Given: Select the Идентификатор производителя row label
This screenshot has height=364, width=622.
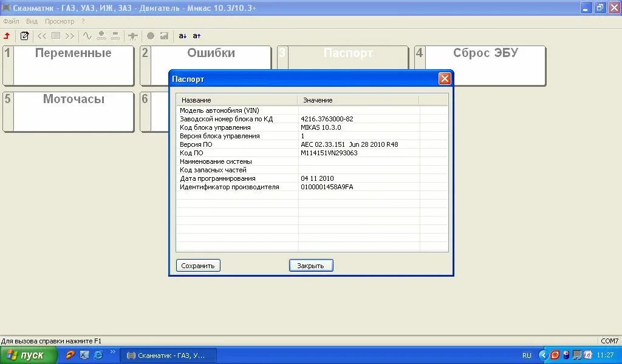Looking at the screenshot, I should click(x=229, y=187).
